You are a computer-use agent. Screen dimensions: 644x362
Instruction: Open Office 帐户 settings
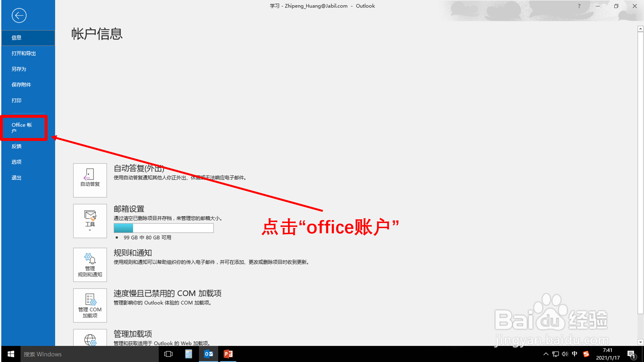tap(23, 128)
